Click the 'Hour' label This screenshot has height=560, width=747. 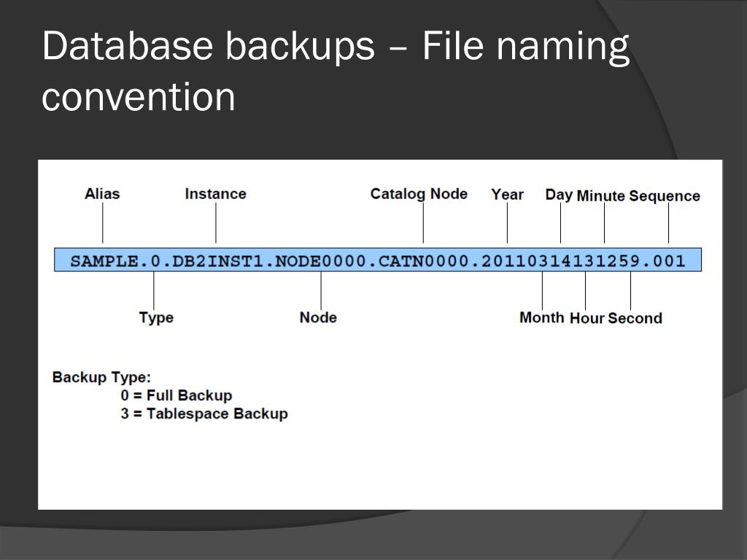point(587,318)
